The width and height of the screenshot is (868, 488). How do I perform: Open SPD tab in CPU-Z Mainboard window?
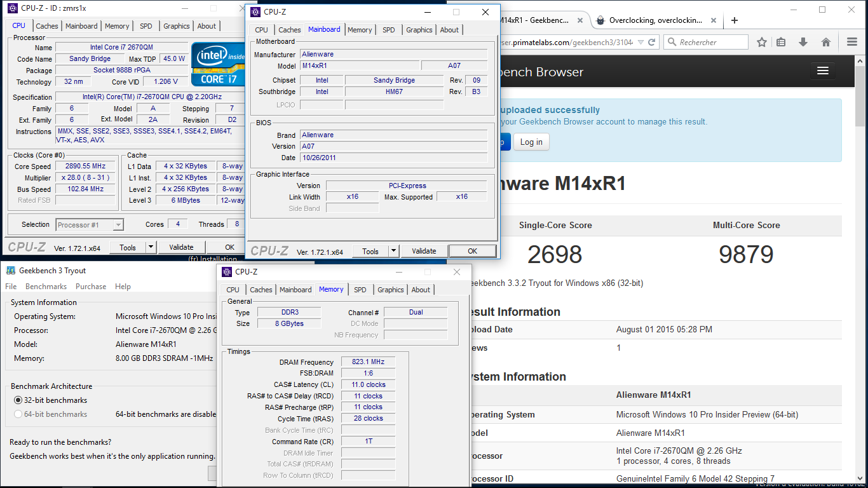click(x=389, y=30)
